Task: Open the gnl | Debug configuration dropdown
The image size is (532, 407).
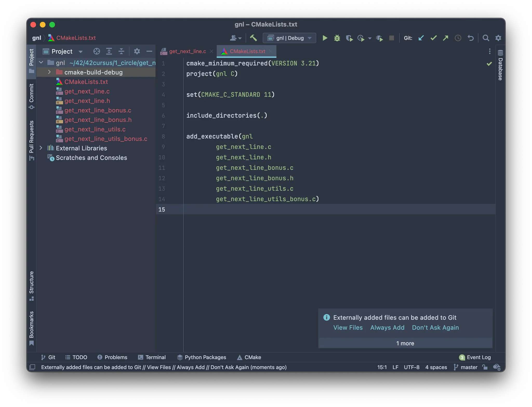Action: 289,38
